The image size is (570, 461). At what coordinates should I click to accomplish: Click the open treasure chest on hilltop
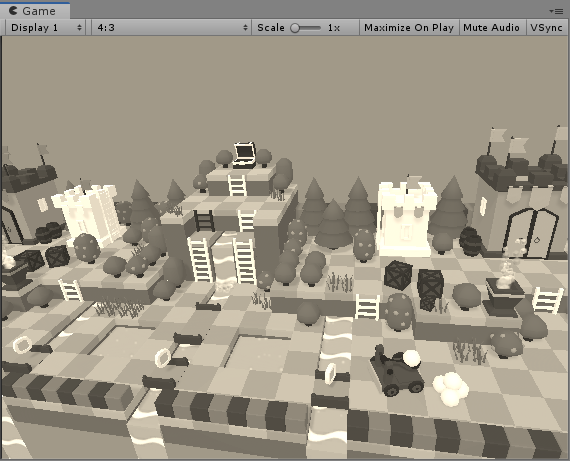pyautogui.click(x=244, y=155)
